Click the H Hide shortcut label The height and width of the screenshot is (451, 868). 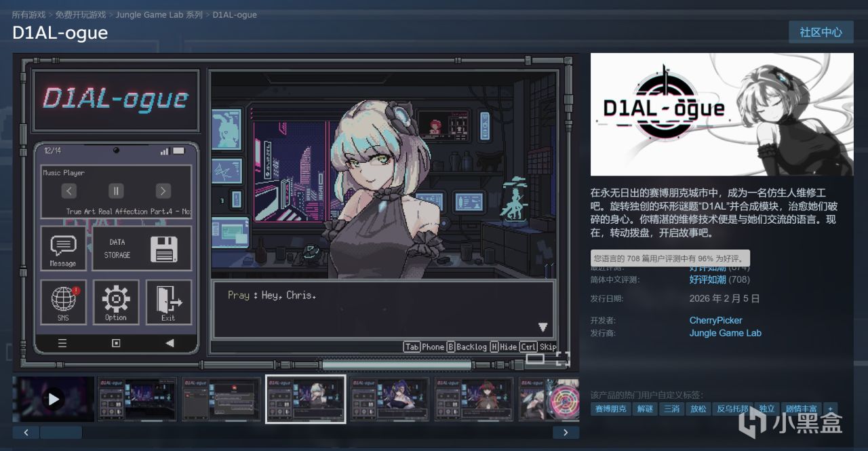pos(504,347)
